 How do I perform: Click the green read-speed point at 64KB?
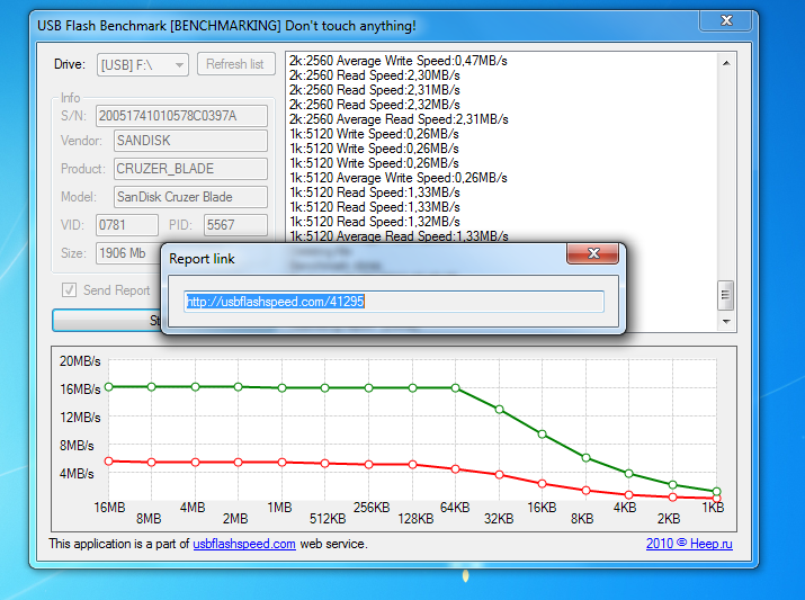pyautogui.click(x=456, y=388)
